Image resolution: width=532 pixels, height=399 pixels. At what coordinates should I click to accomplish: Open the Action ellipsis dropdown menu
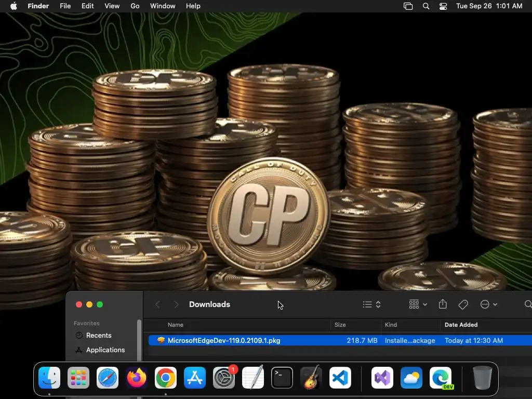click(x=489, y=304)
